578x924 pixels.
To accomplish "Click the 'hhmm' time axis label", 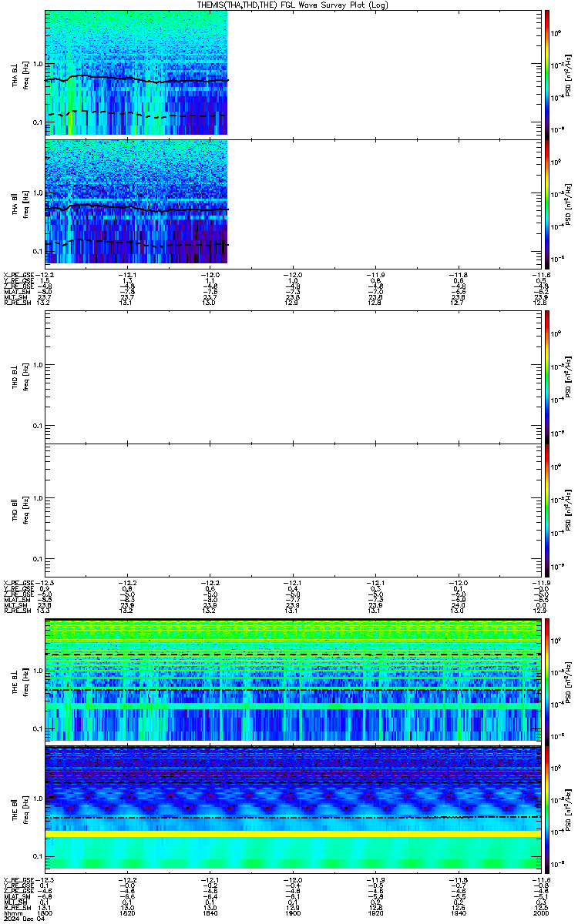I will (13, 913).
